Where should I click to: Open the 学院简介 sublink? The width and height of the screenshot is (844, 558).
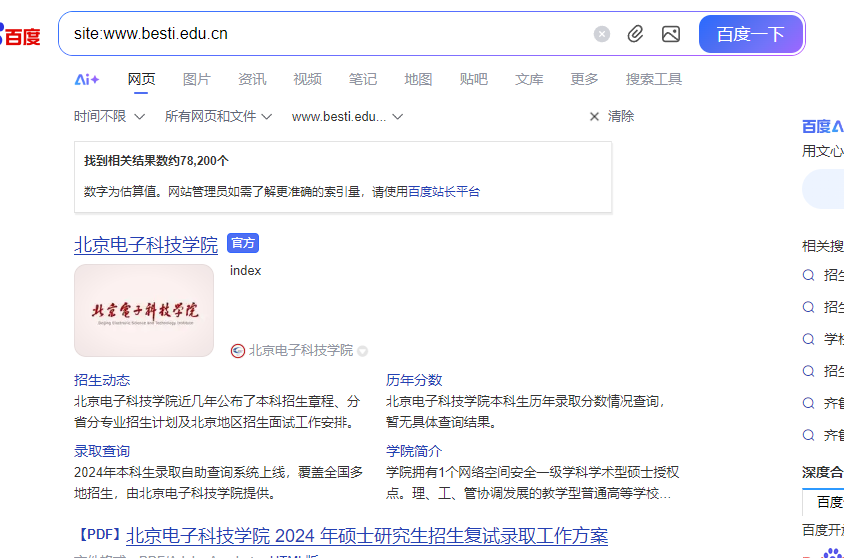click(414, 451)
